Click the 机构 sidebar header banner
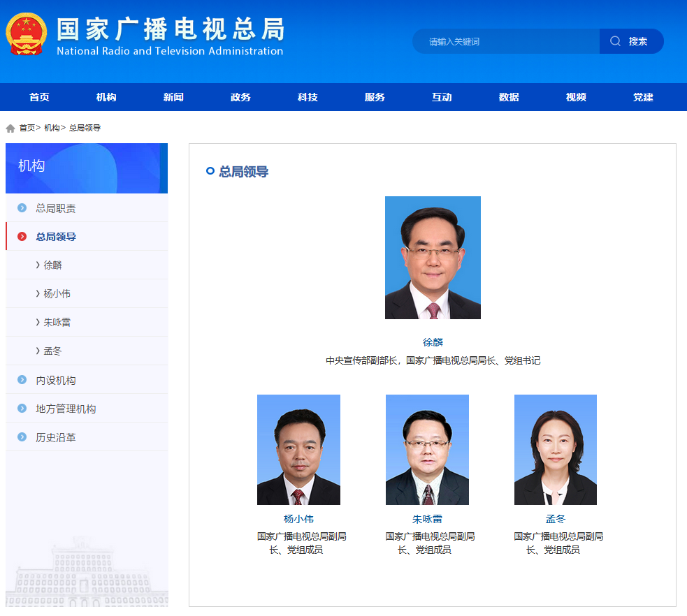The width and height of the screenshot is (687, 616). pos(87,168)
